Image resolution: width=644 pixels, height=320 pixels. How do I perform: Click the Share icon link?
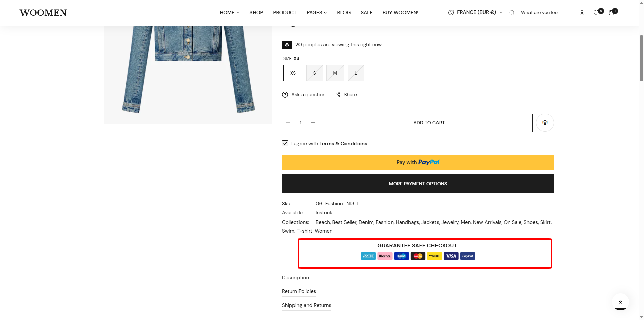point(338,95)
